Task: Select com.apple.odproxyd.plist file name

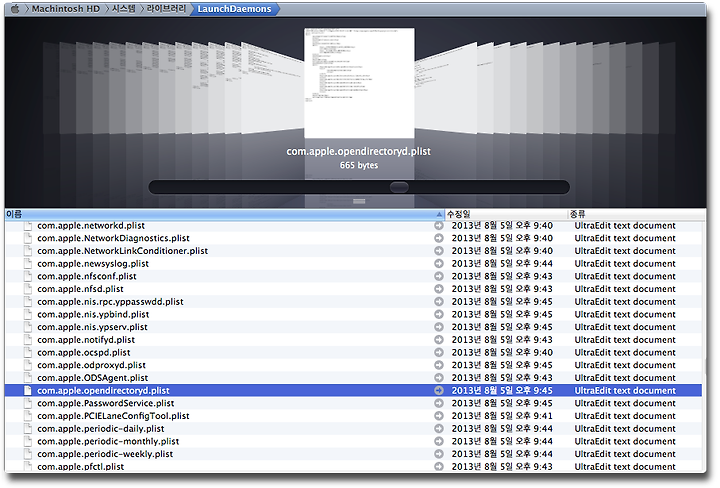Action: (x=91, y=365)
